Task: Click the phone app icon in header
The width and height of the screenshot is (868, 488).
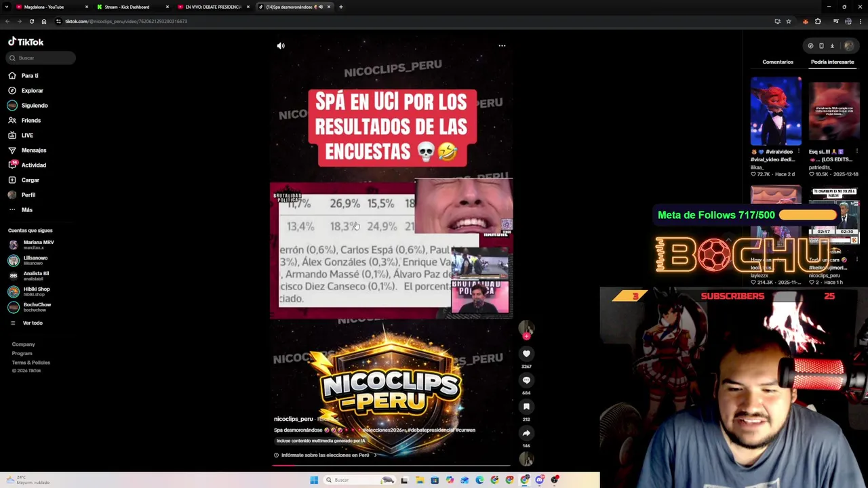Action: (821, 45)
